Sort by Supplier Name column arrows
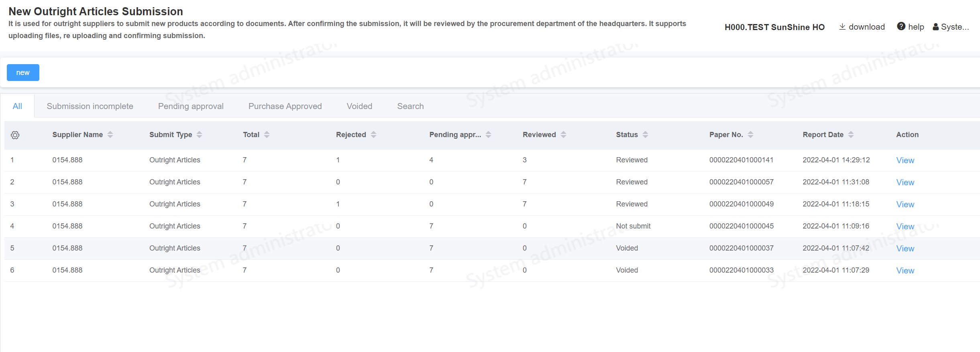 tap(110, 135)
